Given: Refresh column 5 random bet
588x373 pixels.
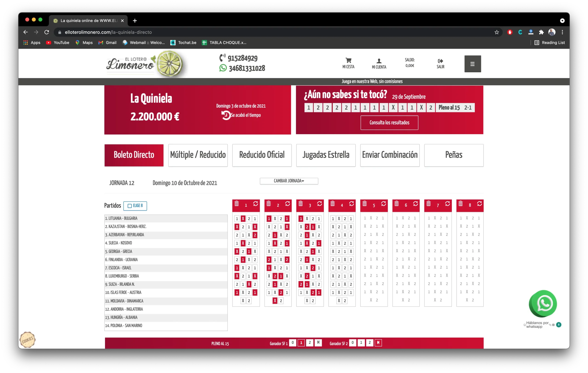Looking at the screenshot, I should pyautogui.click(x=383, y=203).
